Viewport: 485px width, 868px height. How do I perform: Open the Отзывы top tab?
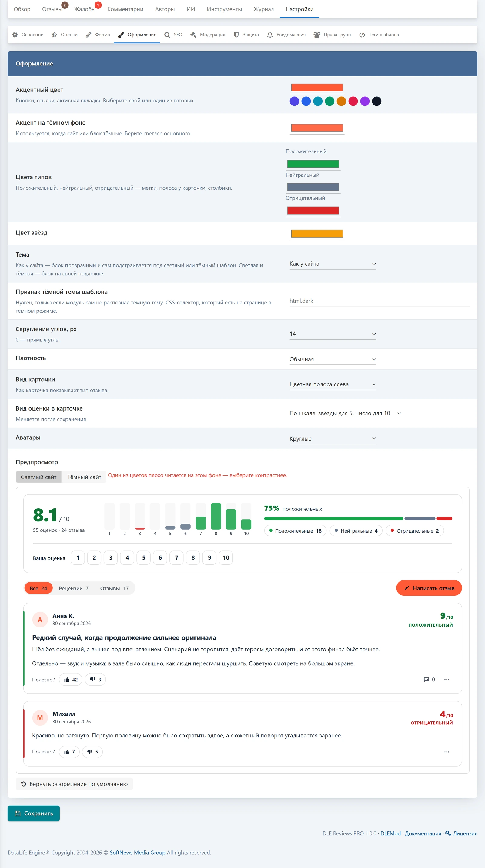52,9
